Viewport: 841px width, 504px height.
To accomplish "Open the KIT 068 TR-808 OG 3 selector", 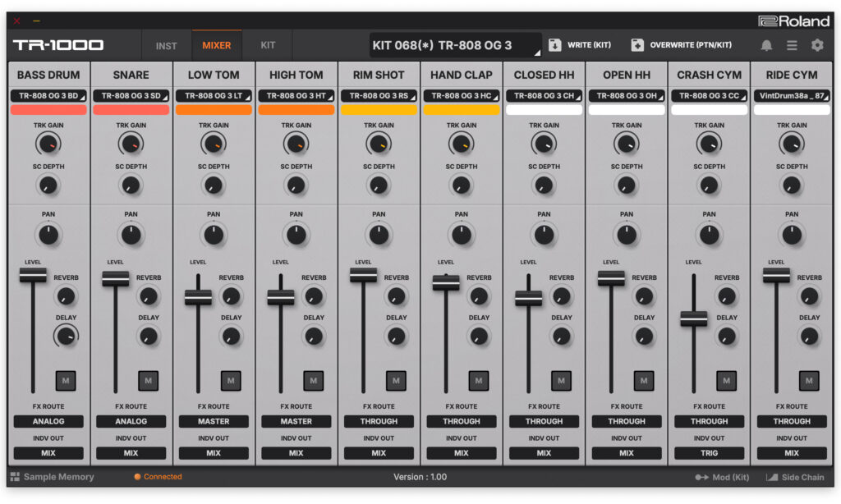I will click(455, 45).
